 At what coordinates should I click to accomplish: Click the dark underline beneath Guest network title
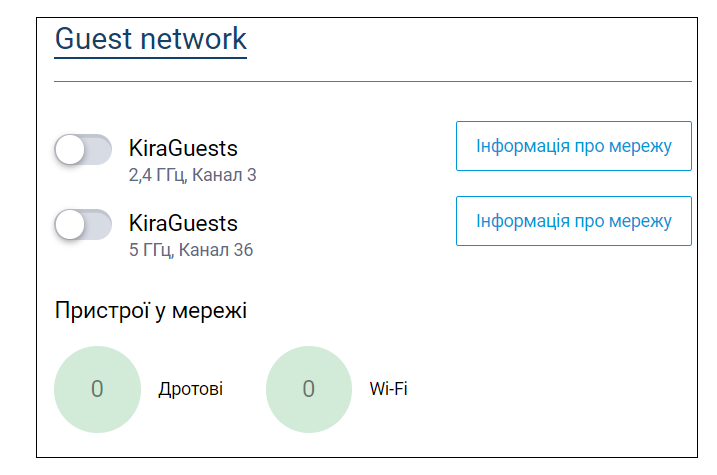coord(150,58)
